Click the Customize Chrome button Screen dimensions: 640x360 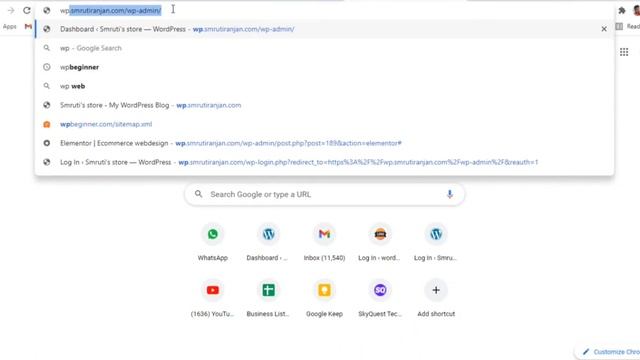coord(608,352)
